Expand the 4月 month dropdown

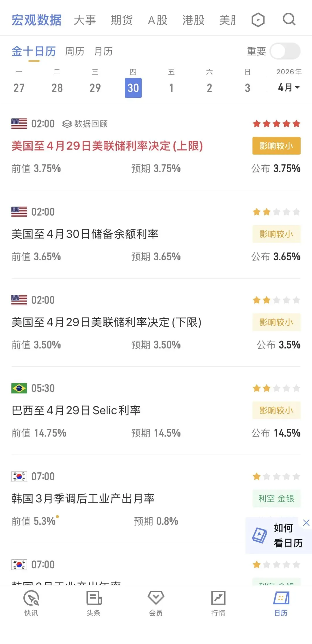(x=289, y=87)
